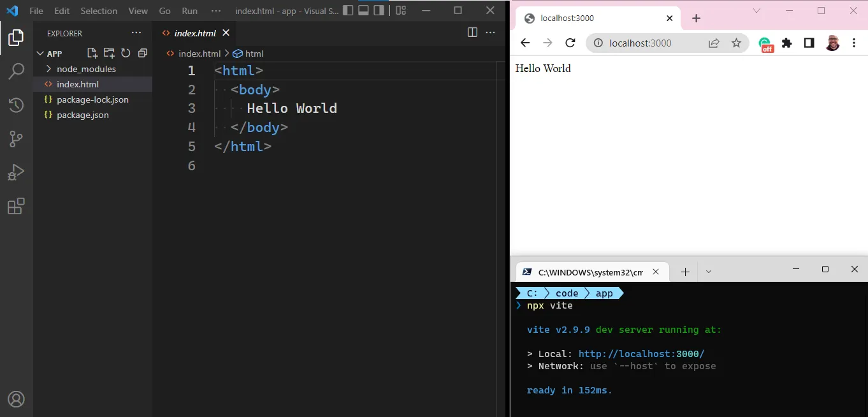Open the Timeline history icon in the activity bar
This screenshot has width=868, height=417.
[16, 105]
